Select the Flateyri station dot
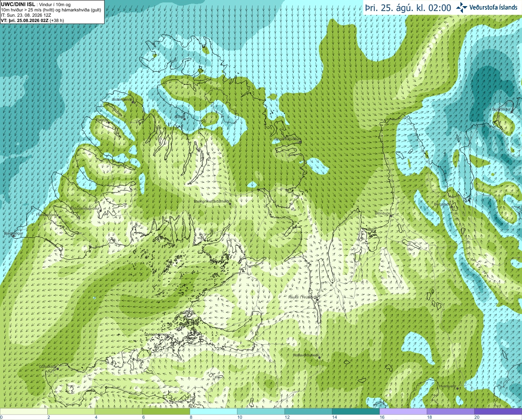This screenshot has height=420, width=522. point(108,122)
